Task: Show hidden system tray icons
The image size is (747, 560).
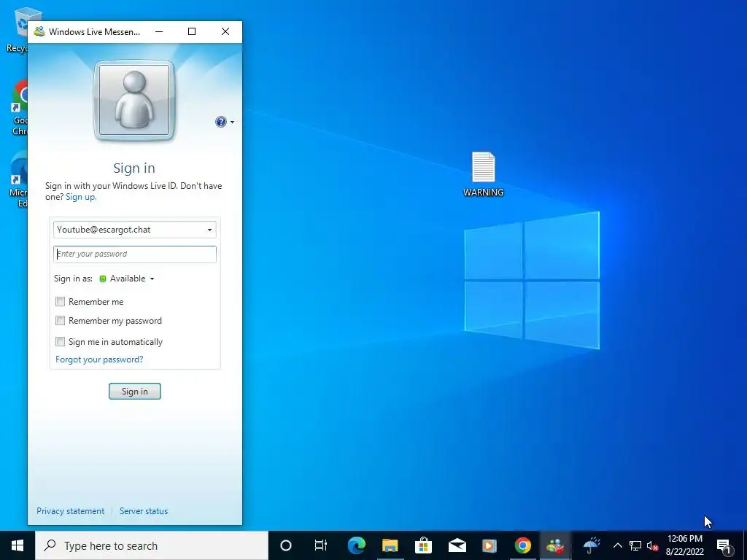Action: pyautogui.click(x=617, y=545)
